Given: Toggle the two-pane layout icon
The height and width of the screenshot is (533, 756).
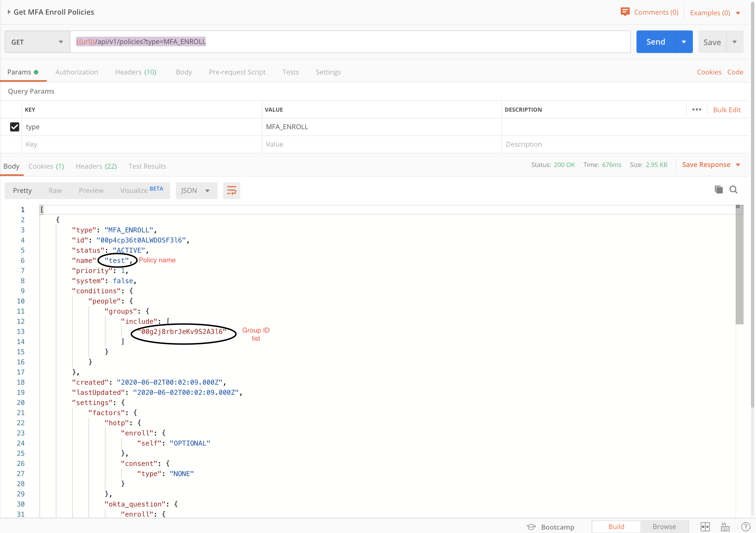Looking at the screenshot, I should tap(705, 527).
